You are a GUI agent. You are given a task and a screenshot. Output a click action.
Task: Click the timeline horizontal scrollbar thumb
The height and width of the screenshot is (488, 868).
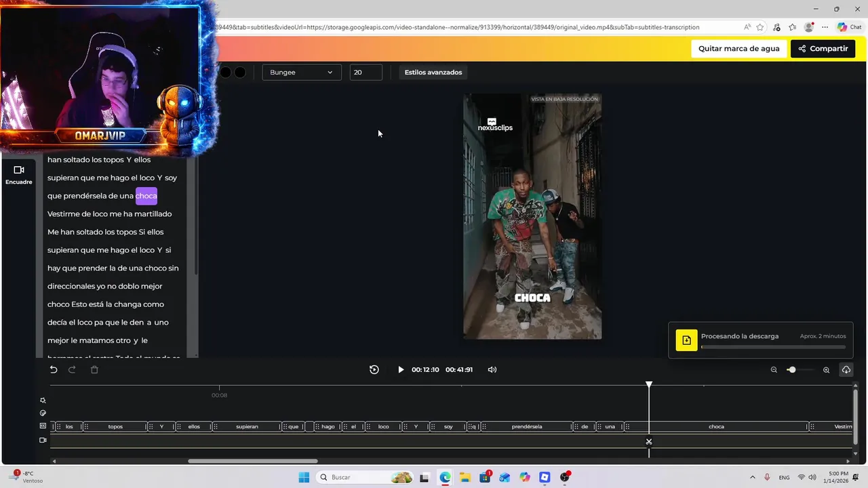pyautogui.click(x=252, y=461)
